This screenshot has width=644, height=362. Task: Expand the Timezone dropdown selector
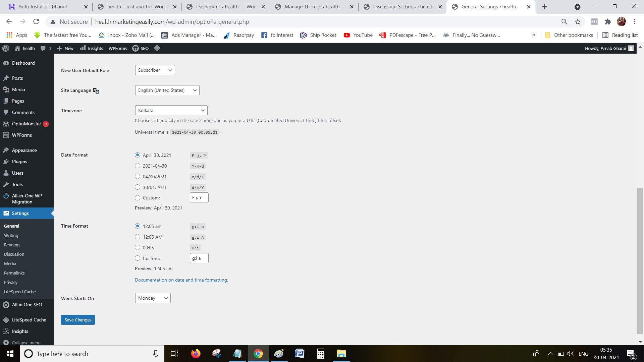pyautogui.click(x=171, y=111)
